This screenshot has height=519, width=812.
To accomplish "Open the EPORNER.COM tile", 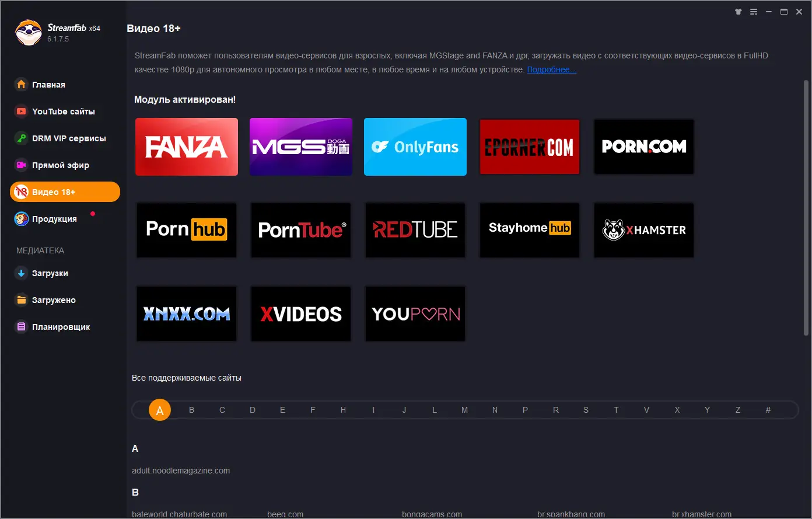I will (530, 147).
